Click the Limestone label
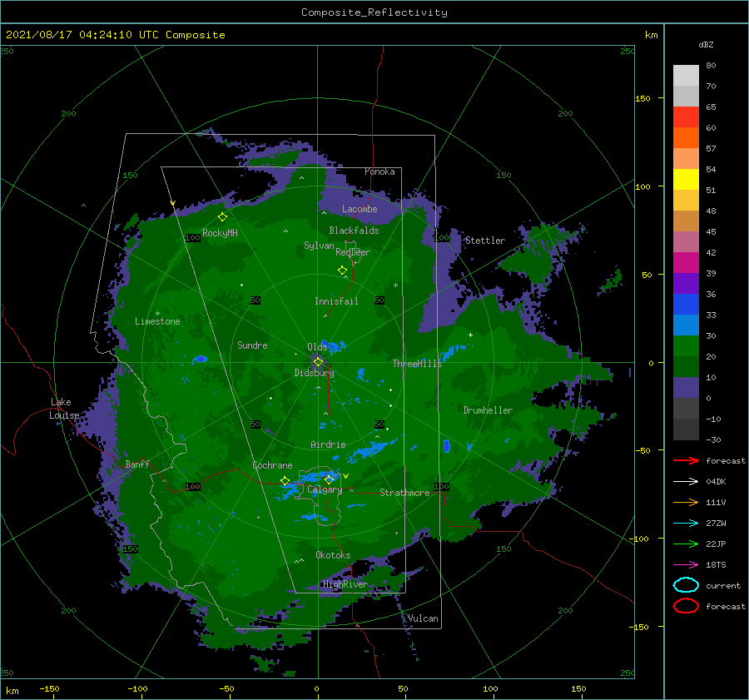Viewport: 749px width, 700px height. click(x=157, y=321)
